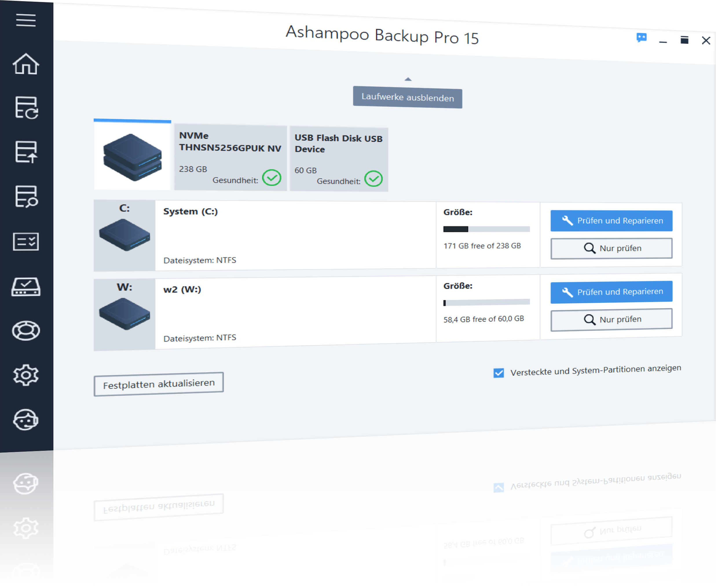This screenshot has width=716, height=588.
Task: Collapse drives using the arrow above 'Laufwerke ausblenden'
Action: pyautogui.click(x=408, y=79)
